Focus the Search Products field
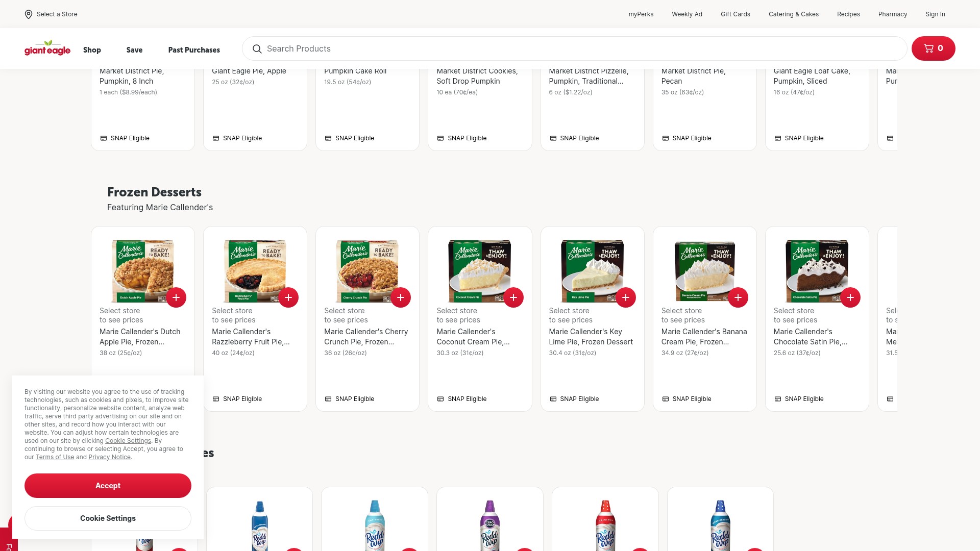Viewport: 980px width, 551px height. (x=574, y=48)
